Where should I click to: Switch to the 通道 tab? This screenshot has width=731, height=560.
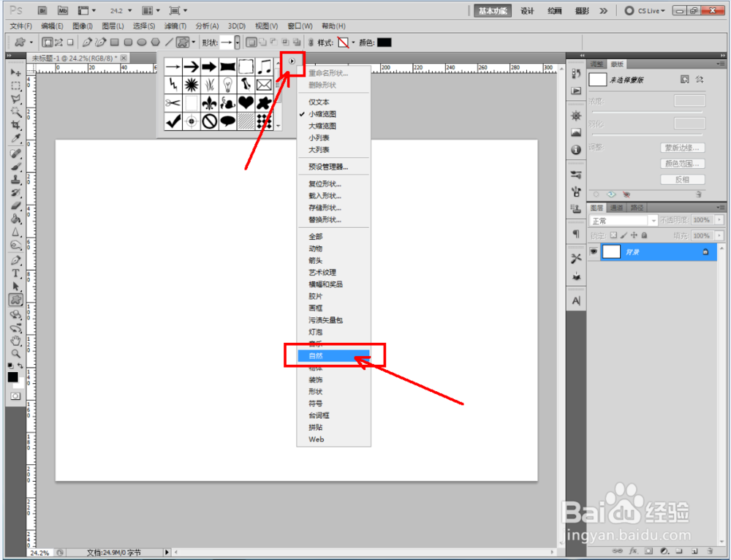click(616, 208)
